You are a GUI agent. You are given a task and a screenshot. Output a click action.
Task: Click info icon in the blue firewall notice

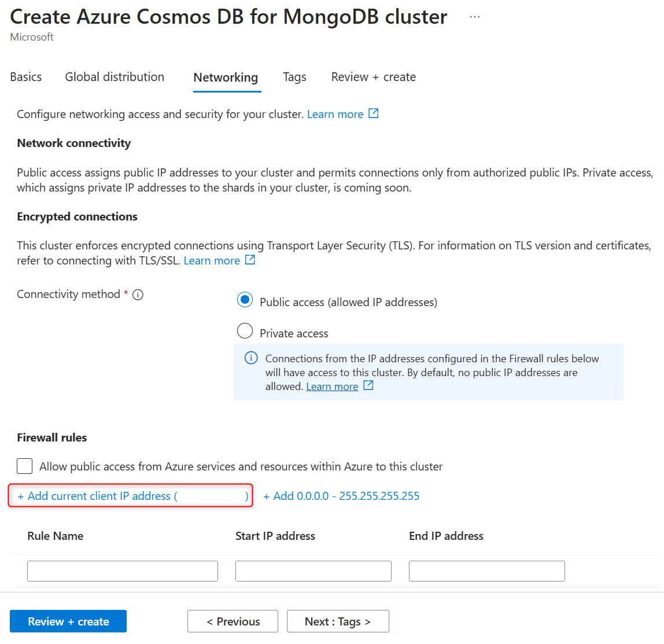(251, 358)
